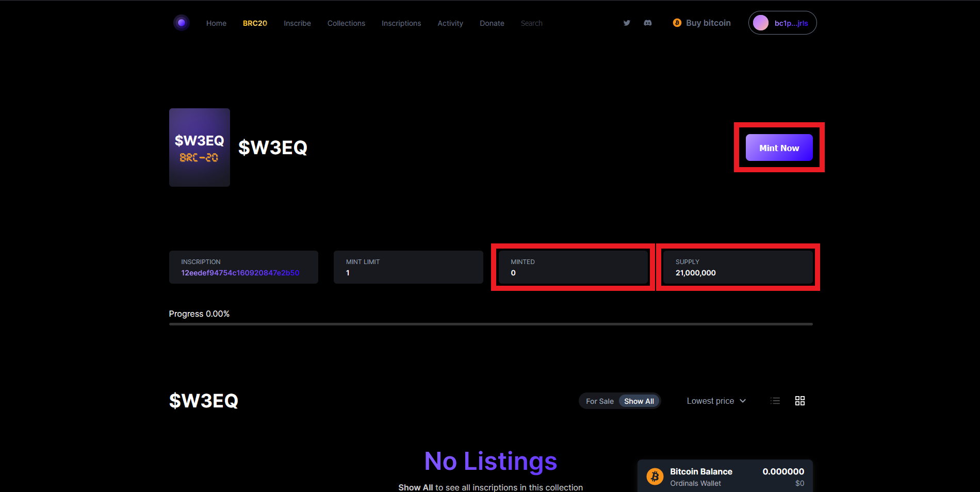The image size is (980, 492).
Task: Click the purple orb site logo
Action: [181, 23]
